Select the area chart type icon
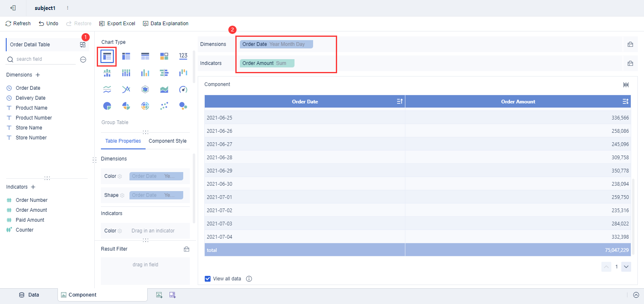This screenshot has width=644, height=304. [164, 89]
